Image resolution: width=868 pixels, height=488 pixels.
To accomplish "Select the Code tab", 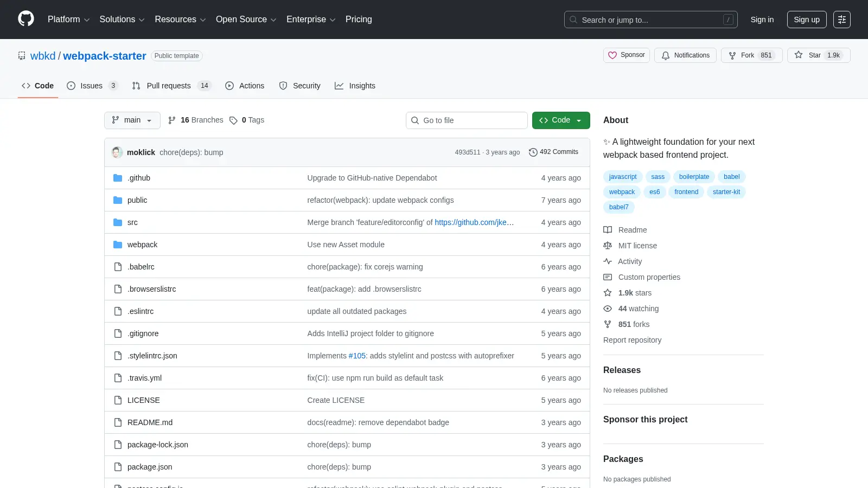I will tap(38, 86).
